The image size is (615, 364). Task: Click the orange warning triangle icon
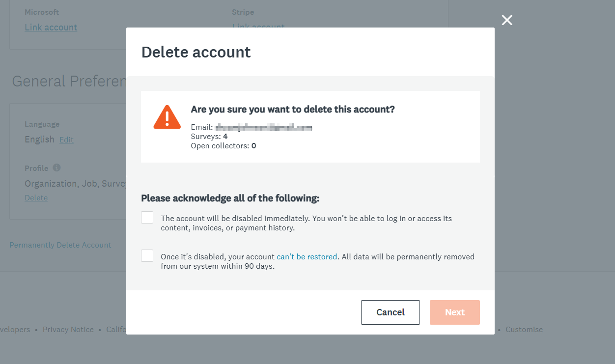[167, 117]
